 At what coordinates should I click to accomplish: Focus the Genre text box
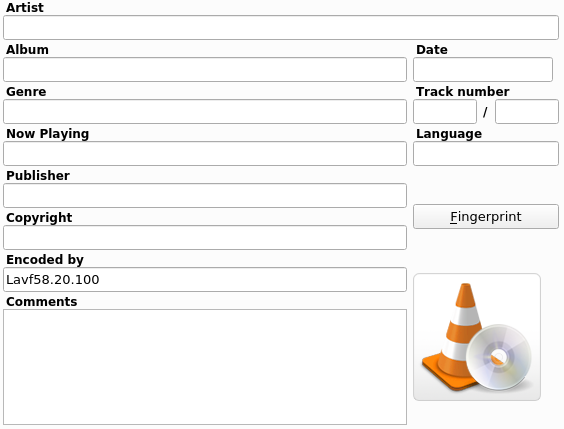tap(205, 111)
